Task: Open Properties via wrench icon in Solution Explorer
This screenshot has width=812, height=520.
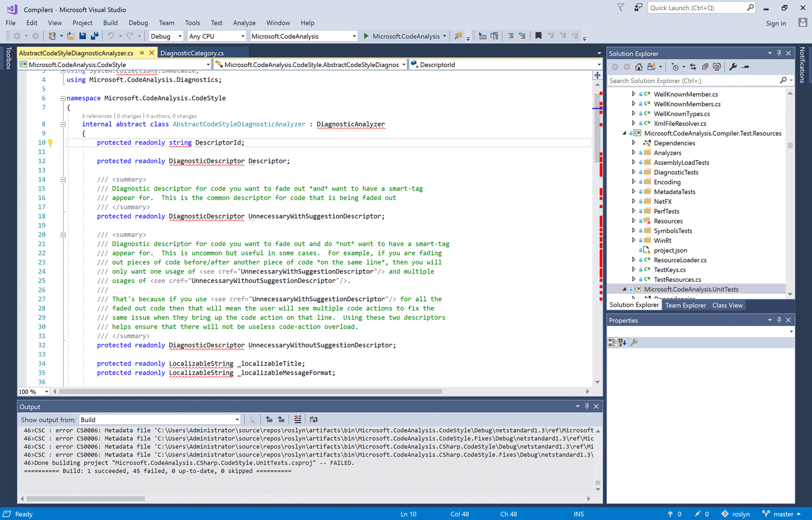Action: (733, 67)
